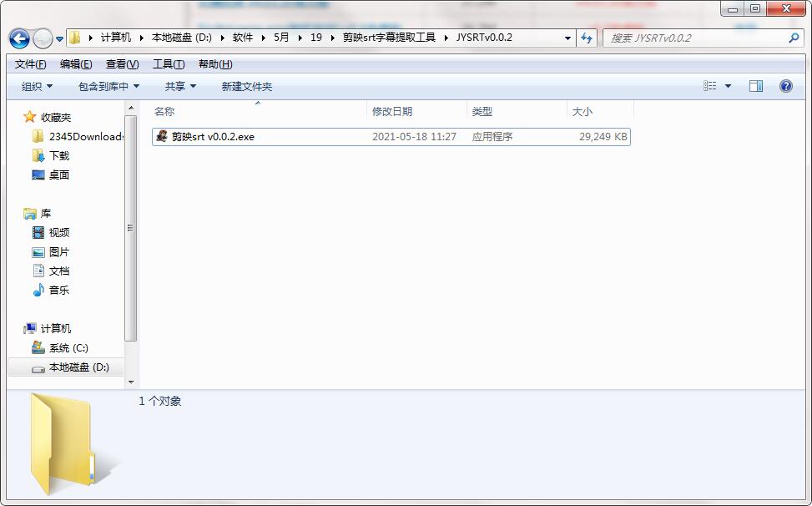Open the 图片 library
This screenshot has width=812, height=506.
pos(59,251)
